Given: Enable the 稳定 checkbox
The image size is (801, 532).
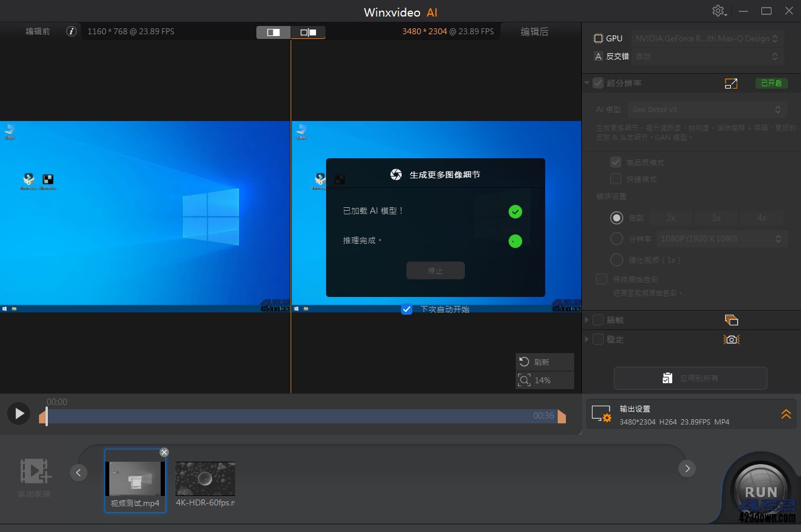Looking at the screenshot, I should coord(598,340).
